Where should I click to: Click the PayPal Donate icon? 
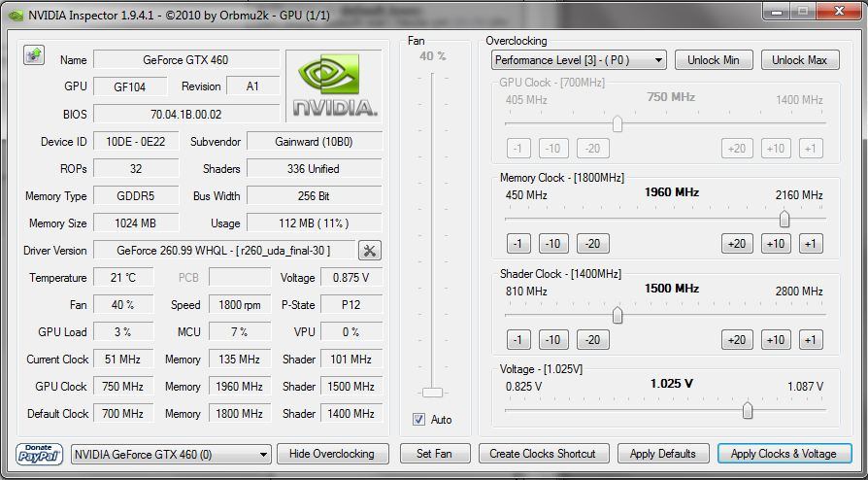point(39,454)
